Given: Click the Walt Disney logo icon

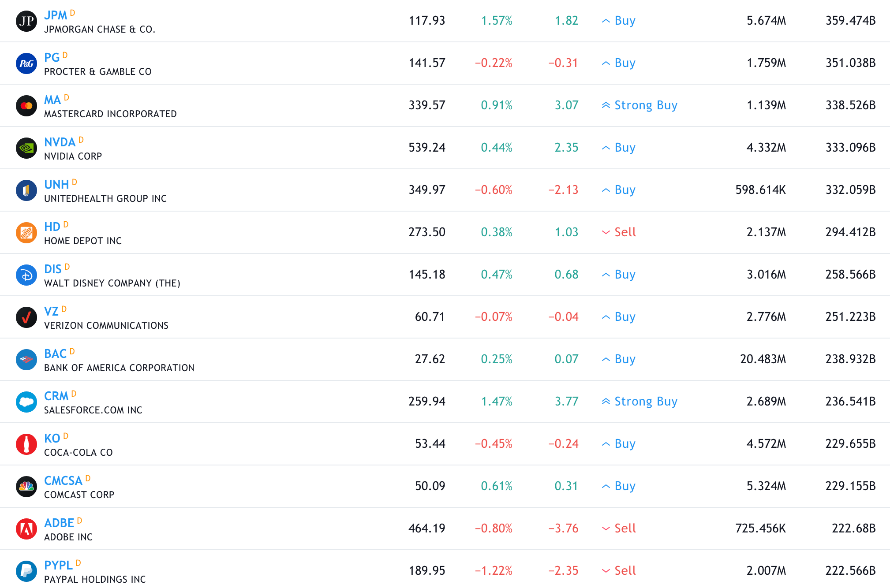Looking at the screenshot, I should [26, 275].
